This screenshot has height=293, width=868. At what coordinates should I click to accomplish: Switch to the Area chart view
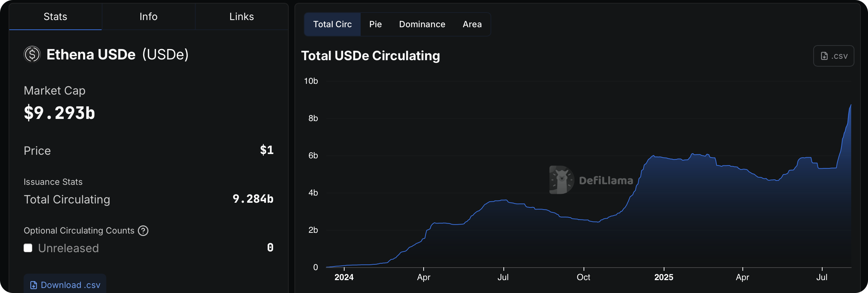472,24
